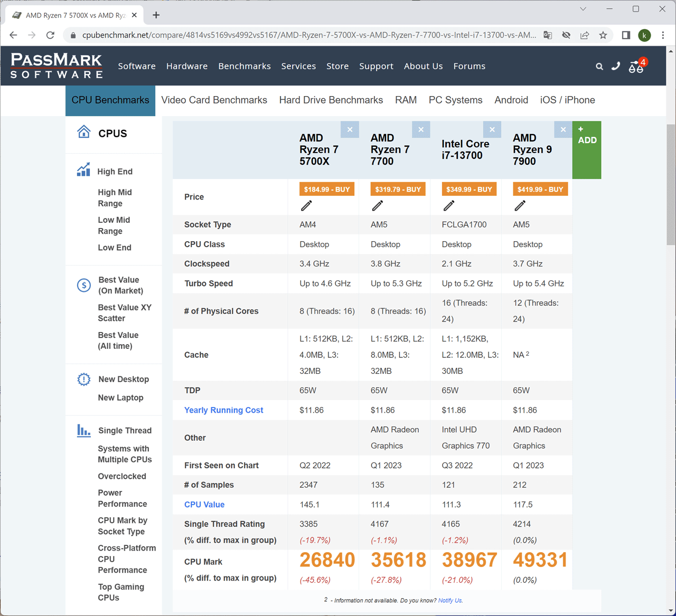
Task: Open the tab search chevron in title bar
Action: pos(583,9)
